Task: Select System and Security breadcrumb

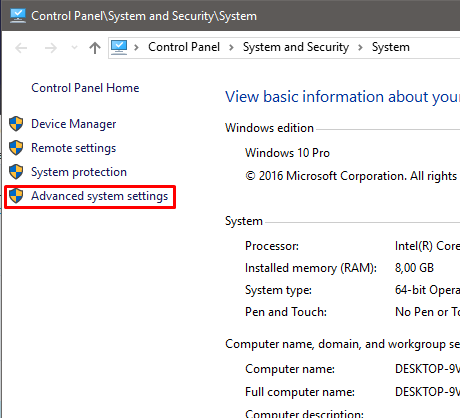Action: coord(296,47)
